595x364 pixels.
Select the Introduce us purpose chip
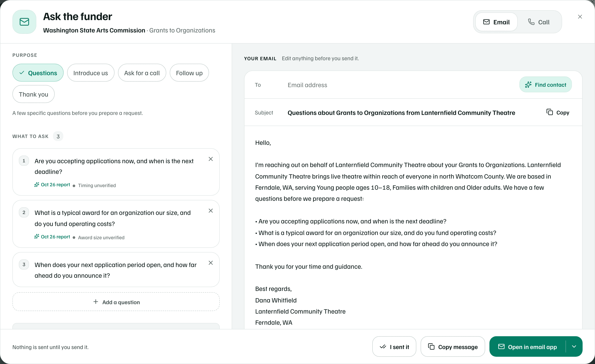click(x=91, y=73)
